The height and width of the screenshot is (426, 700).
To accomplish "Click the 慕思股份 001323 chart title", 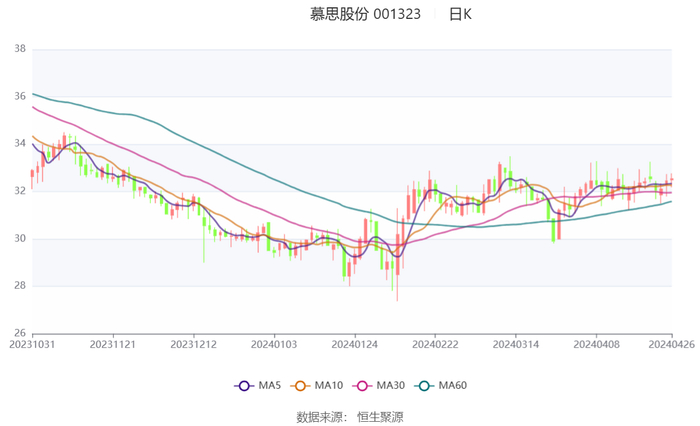I will pos(365,14).
